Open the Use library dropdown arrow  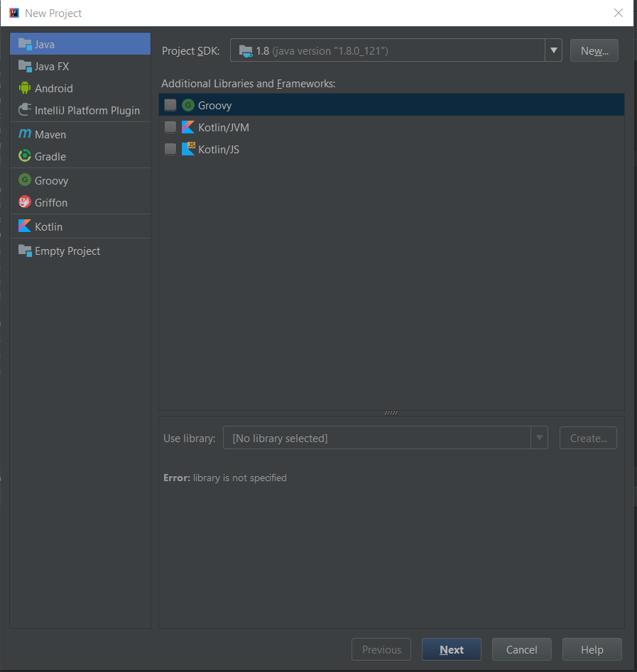[539, 438]
